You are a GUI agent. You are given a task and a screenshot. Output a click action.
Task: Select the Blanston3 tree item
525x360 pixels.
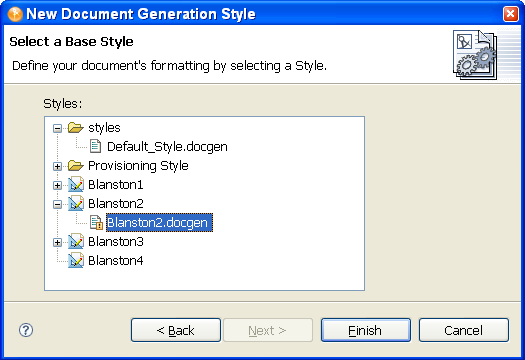[x=116, y=242]
